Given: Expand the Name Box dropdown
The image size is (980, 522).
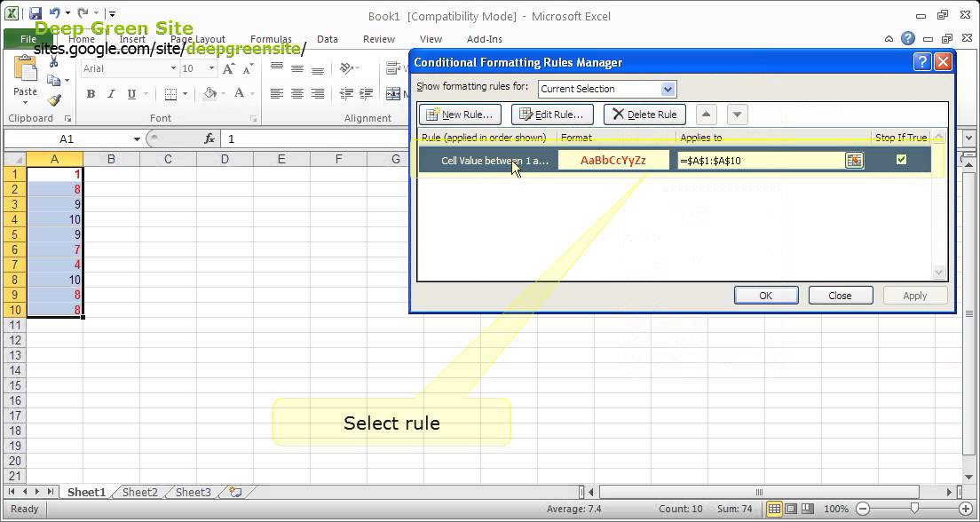Looking at the screenshot, I should 137,138.
